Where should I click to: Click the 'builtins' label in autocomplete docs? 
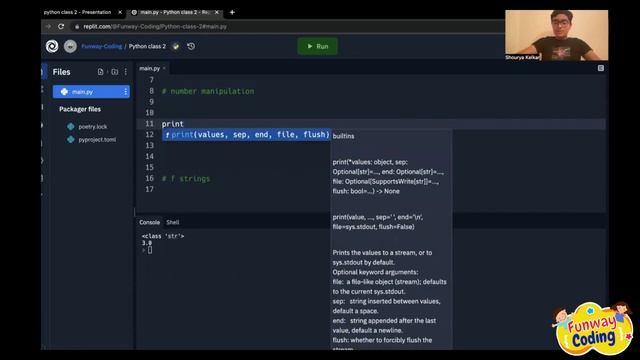pyautogui.click(x=343, y=136)
